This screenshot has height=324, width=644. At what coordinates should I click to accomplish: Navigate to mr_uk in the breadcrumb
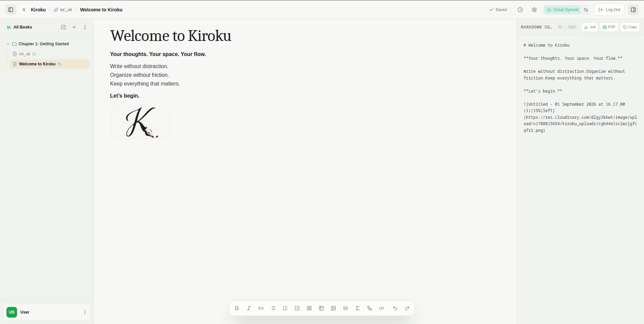coord(63,10)
